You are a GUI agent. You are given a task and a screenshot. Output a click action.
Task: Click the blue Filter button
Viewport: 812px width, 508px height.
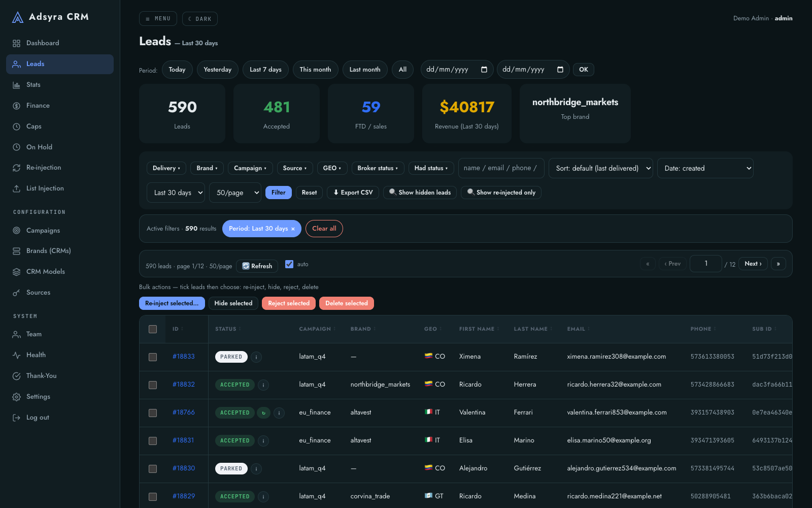(x=279, y=193)
